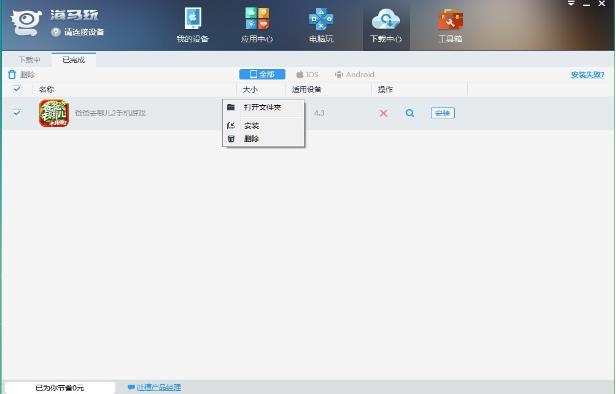Click the 适用设备 column header

[x=306, y=89]
